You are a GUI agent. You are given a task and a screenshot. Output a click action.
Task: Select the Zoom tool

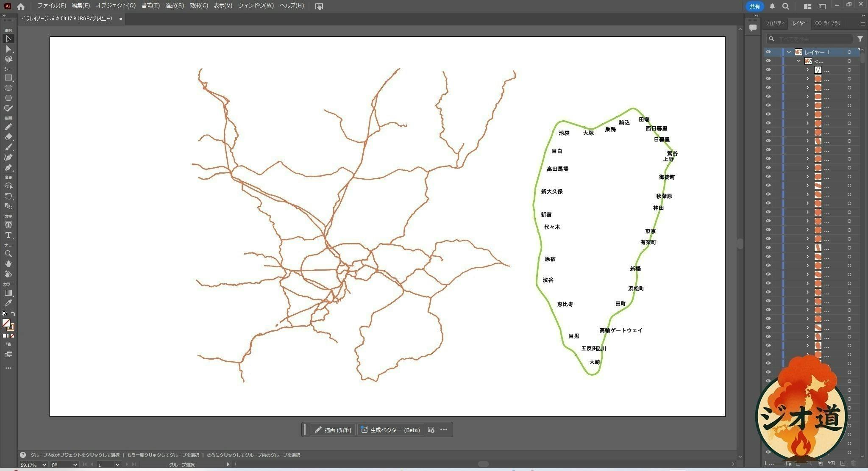point(8,254)
